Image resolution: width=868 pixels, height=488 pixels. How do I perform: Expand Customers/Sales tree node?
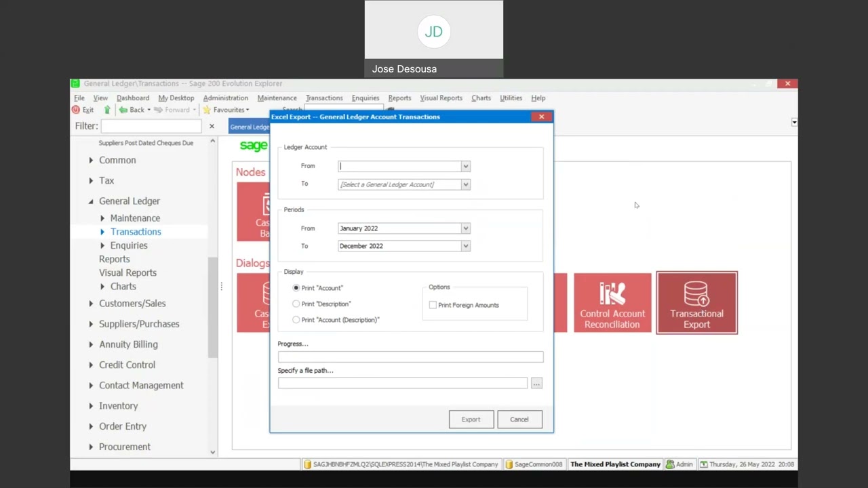[x=91, y=304]
